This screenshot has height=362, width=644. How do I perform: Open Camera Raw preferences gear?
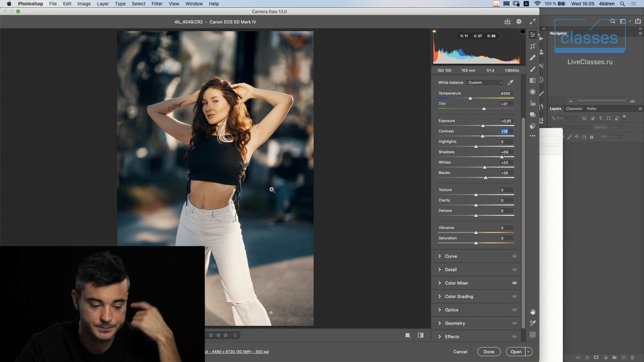519,22
